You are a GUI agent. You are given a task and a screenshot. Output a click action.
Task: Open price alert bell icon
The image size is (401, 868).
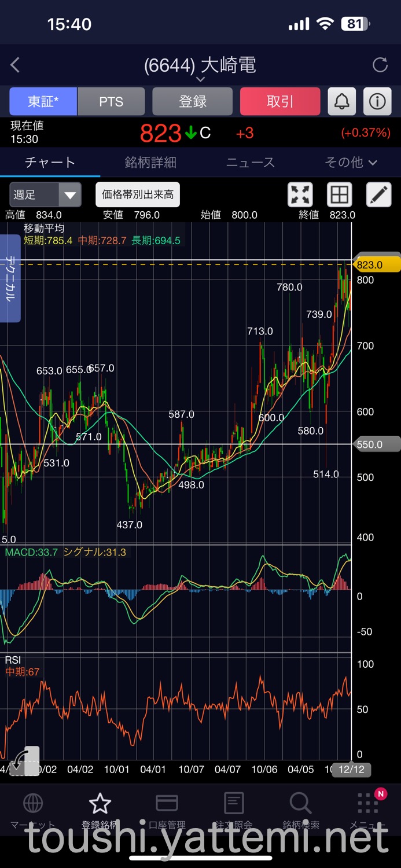point(342,102)
